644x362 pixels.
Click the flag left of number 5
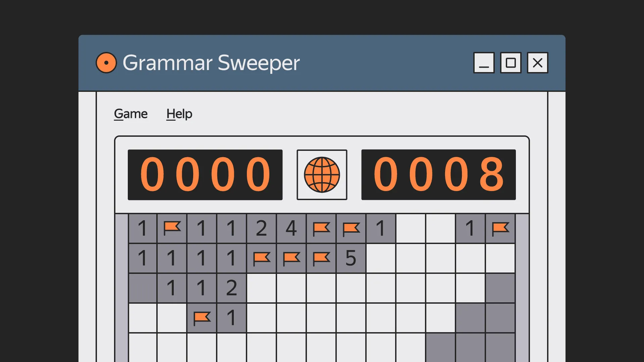point(321,258)
